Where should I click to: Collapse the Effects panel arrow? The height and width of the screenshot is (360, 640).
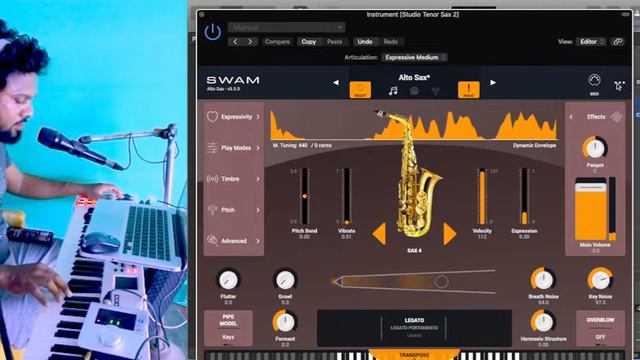(571, 117)
